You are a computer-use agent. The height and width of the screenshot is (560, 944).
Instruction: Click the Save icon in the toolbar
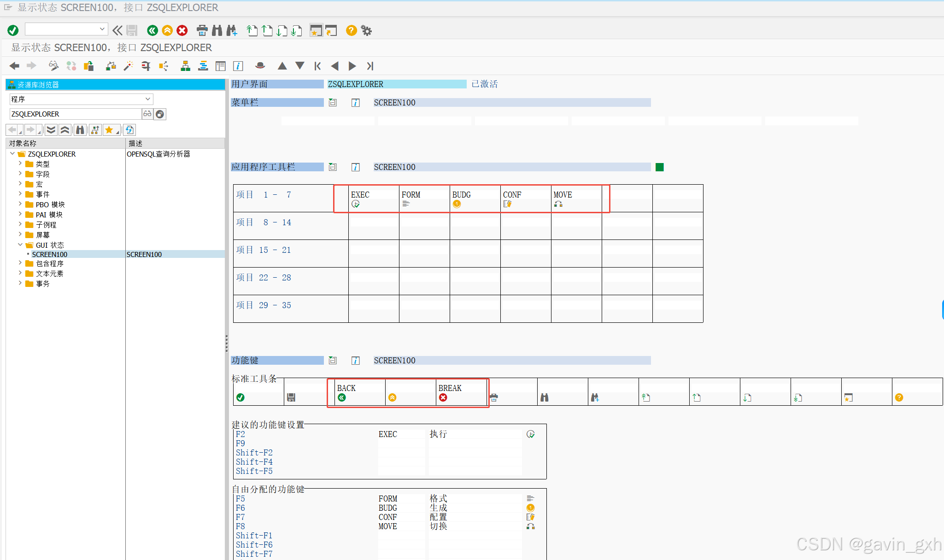132,30
